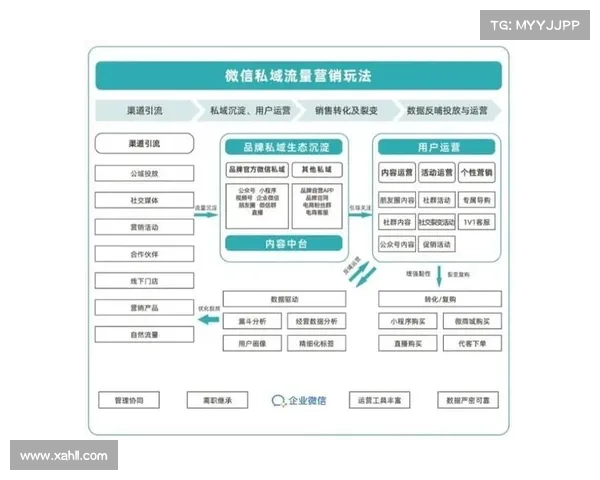The height and width of the screenshot is (480, 600).
Task: Click the box listing 公众号 小程序 视频号
Action: click(257, 206)
